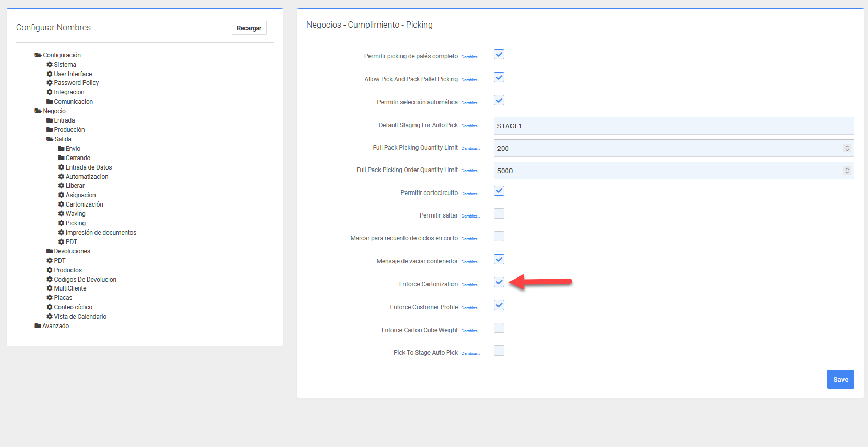Viewport: 868px width, 447px height.
Task: Click the Default Staging For Auto Pick field
Action: click(673, 126)
